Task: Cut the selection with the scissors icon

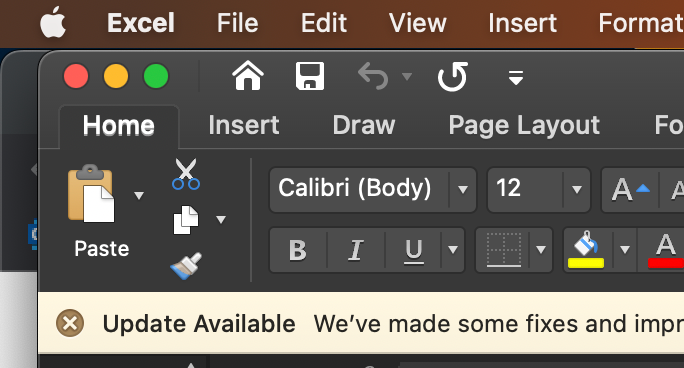Action: (x=186, y=174)
